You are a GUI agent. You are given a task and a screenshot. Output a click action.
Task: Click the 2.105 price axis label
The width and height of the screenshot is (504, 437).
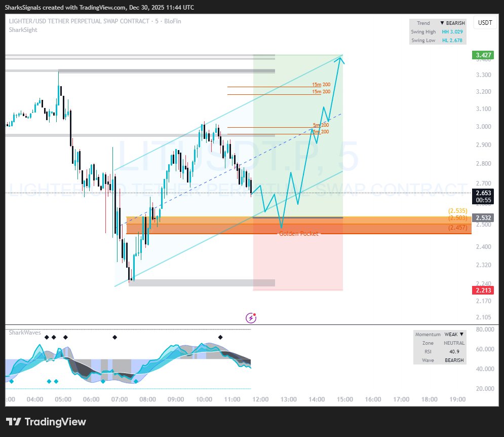[x=483, y=317]
